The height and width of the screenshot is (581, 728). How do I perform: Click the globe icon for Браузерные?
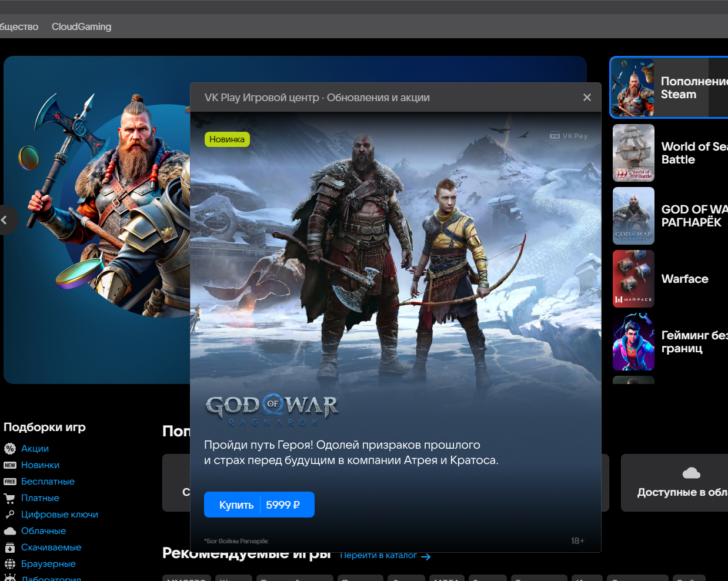[x=10, y=564]
